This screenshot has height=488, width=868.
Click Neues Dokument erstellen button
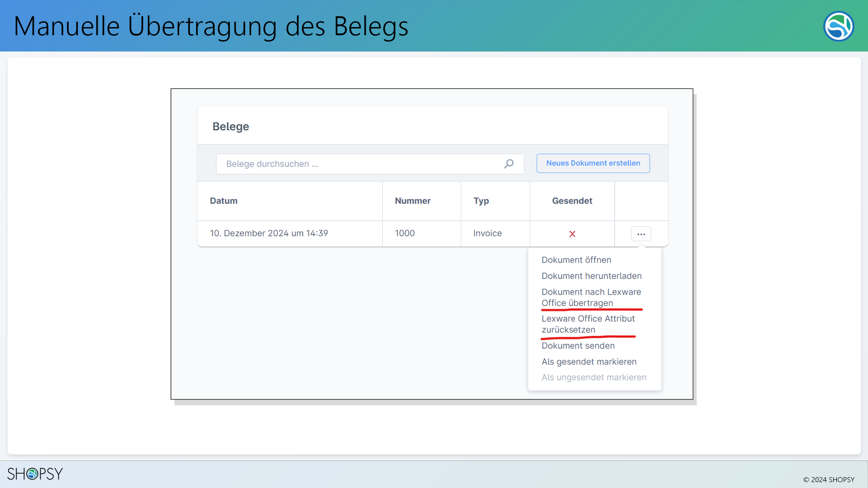pyautogui.click(x=593, y=163)
